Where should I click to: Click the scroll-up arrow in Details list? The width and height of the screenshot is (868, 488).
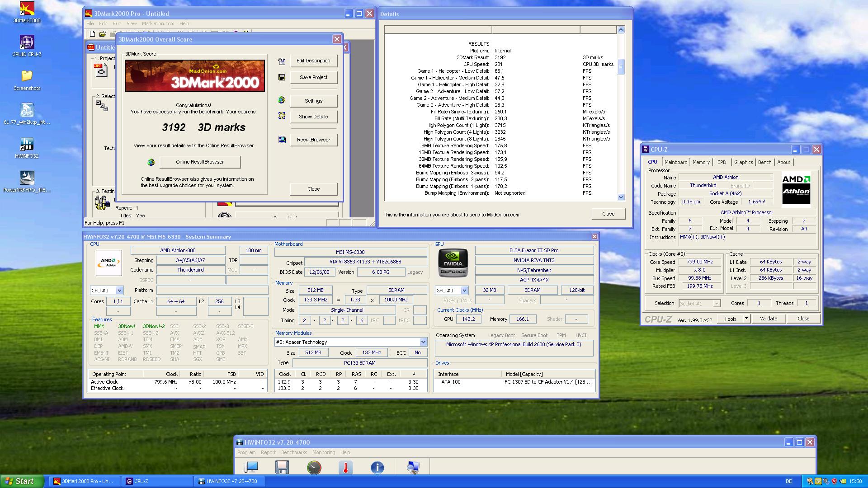click(621, 30)
